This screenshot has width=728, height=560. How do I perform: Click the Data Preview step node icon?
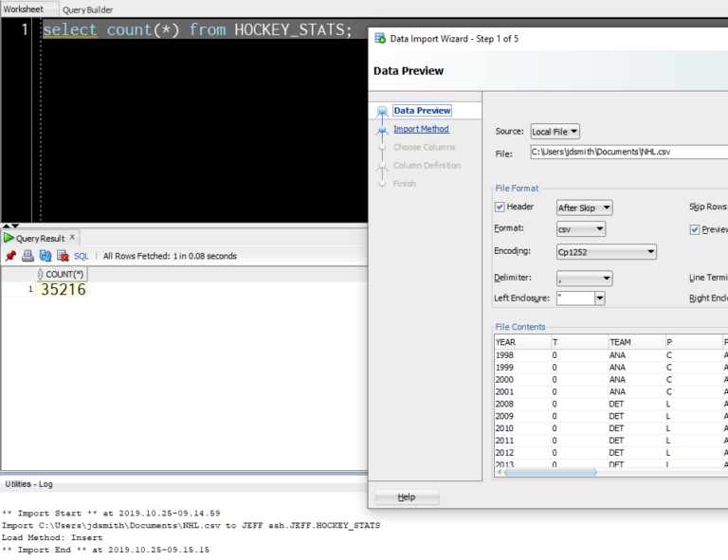point(382,112)
